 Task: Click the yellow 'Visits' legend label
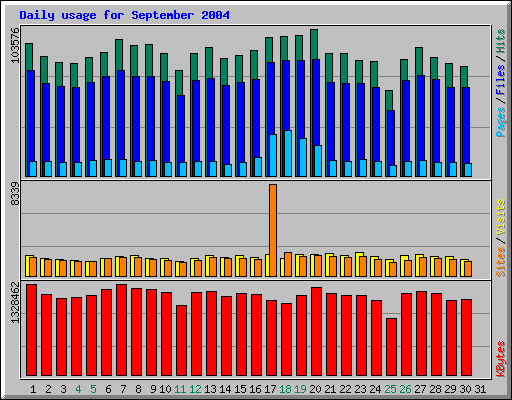tap(501, 217)
